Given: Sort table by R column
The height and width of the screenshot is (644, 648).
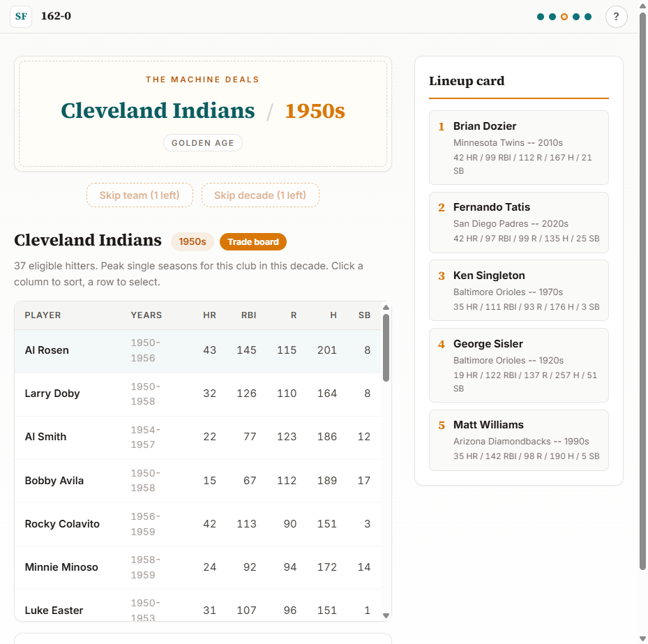Looking at the screenshot, I should (294, 315).
